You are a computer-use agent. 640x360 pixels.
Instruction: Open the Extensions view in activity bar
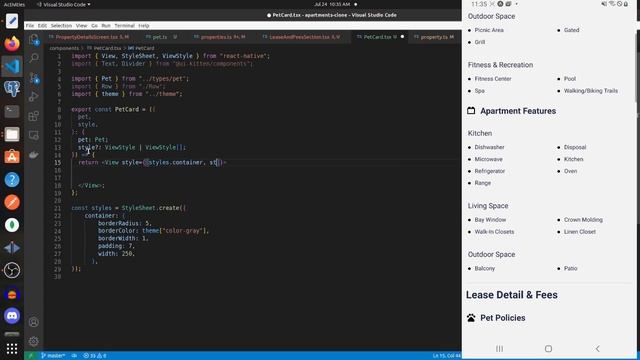(34, 116)
